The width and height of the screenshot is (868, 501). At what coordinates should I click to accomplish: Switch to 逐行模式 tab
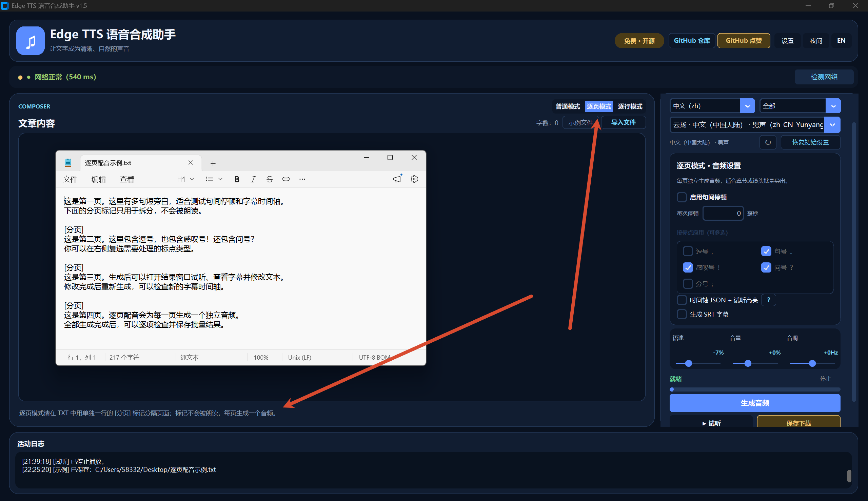[630, 106]
